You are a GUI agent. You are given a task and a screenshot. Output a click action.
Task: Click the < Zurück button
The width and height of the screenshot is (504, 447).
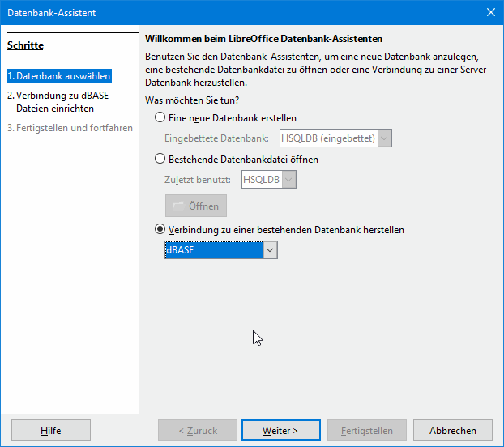coord(198,430)
